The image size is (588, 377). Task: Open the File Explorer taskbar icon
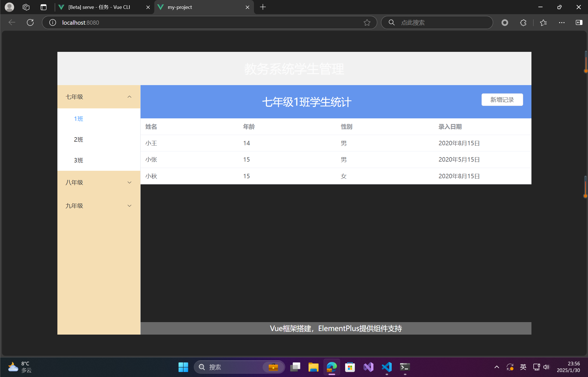pyautogui.click(x=313, y=367)
